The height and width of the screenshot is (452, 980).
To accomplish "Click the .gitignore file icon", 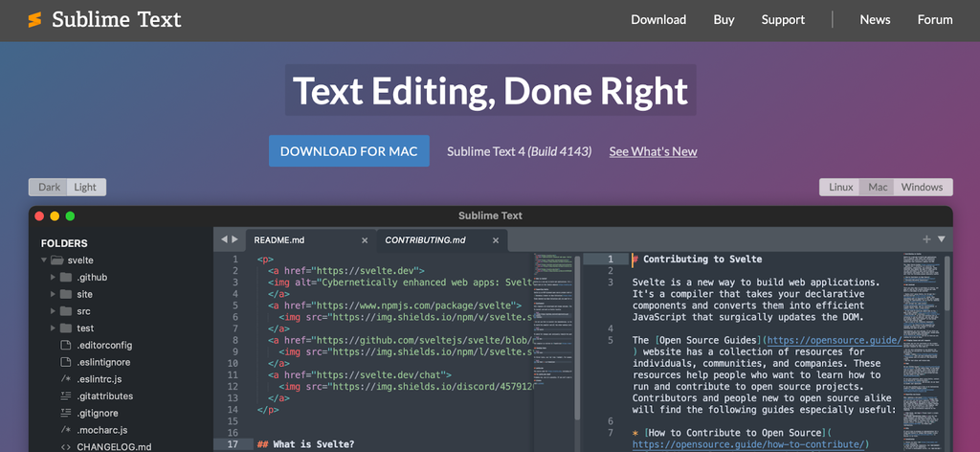I will 66,413.
